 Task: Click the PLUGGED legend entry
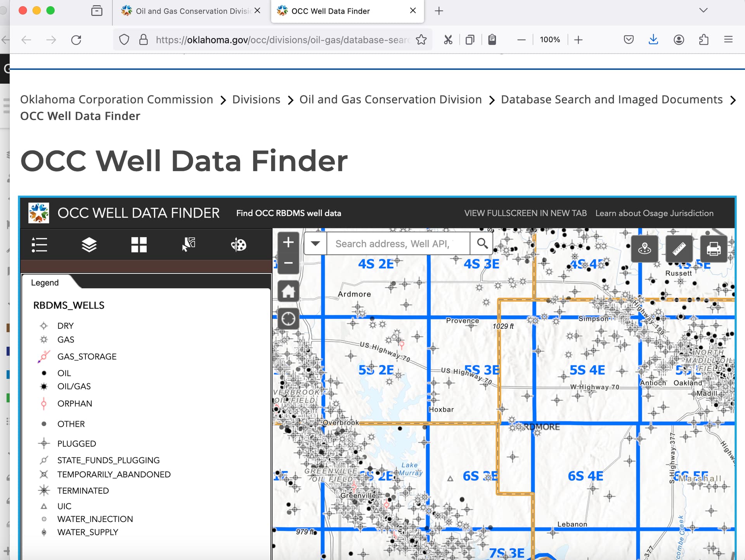(x=76, y=443)
